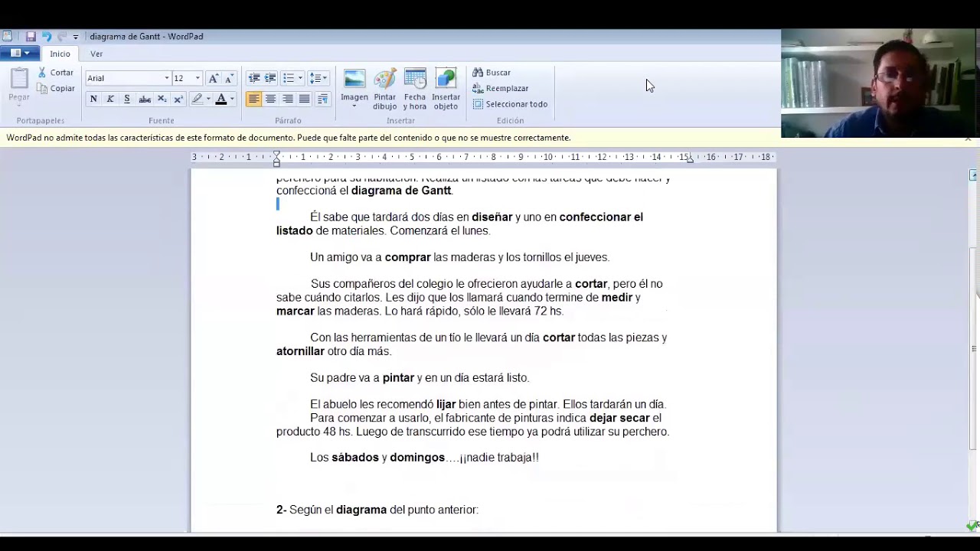The width and height of the screenshot is (980, 551).
Task: Start a bulleted list
Action: (288, 78)
